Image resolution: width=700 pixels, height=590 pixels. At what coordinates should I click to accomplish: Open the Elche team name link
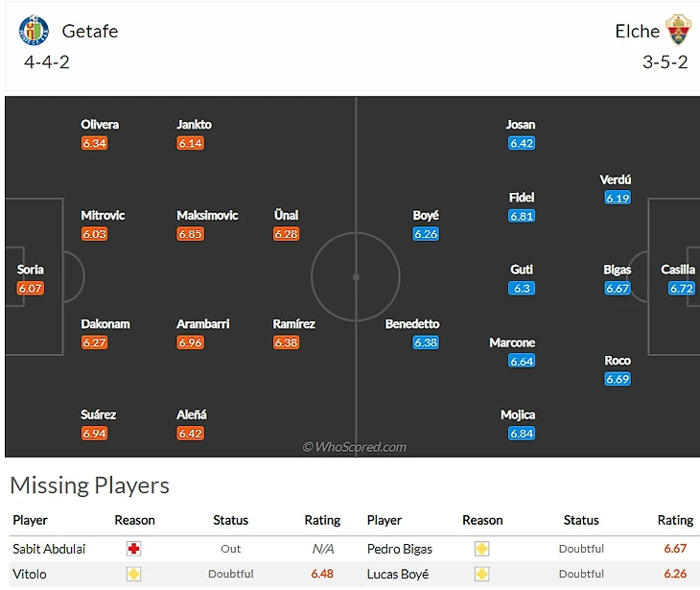[x=637, y=31]
